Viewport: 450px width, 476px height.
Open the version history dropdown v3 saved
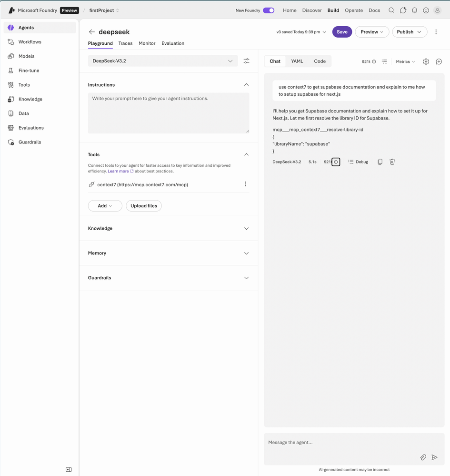pos(301,32)
